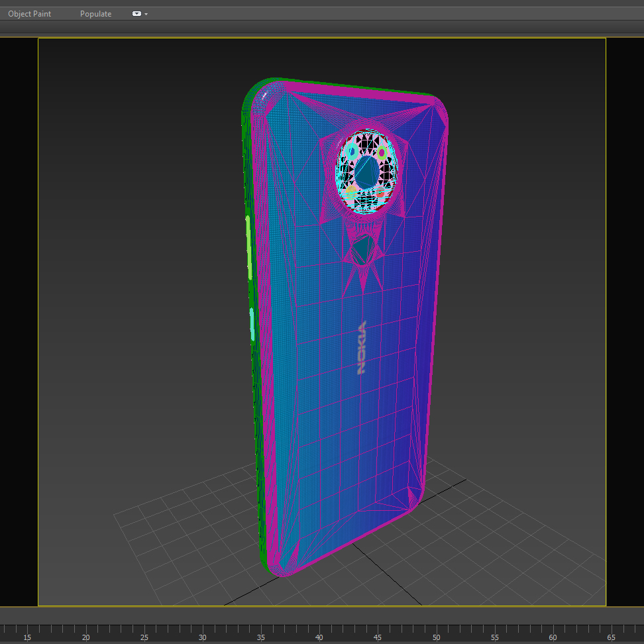This screenshot has width=644, height=644.
Task: Jump to frame 25 on the timeline
Action: (x=144, y=637)
